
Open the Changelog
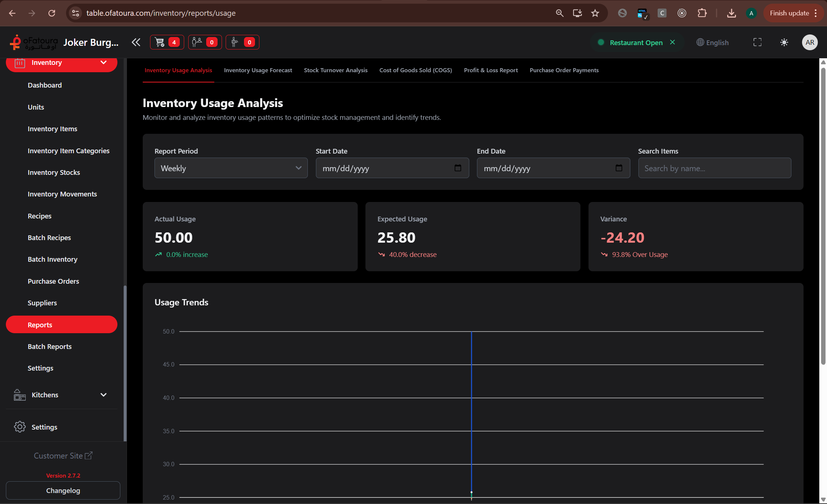click(x=63, y=490)
